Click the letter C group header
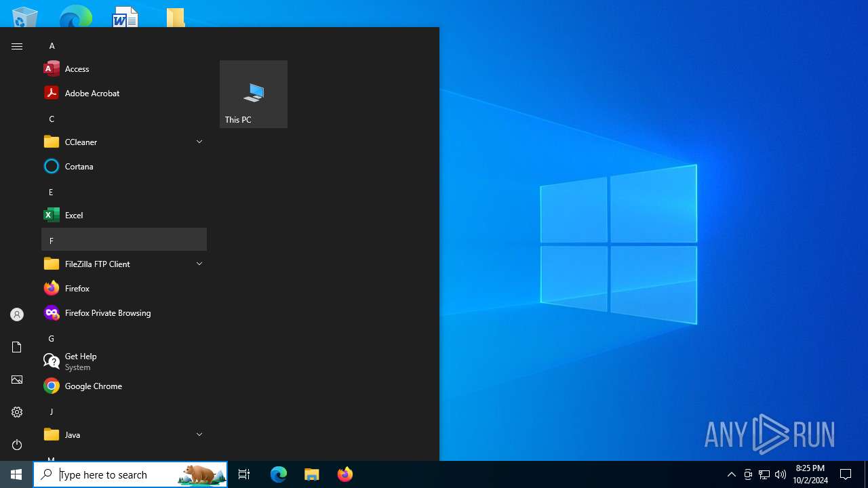The image size is (868, 488). click(124, 119)
